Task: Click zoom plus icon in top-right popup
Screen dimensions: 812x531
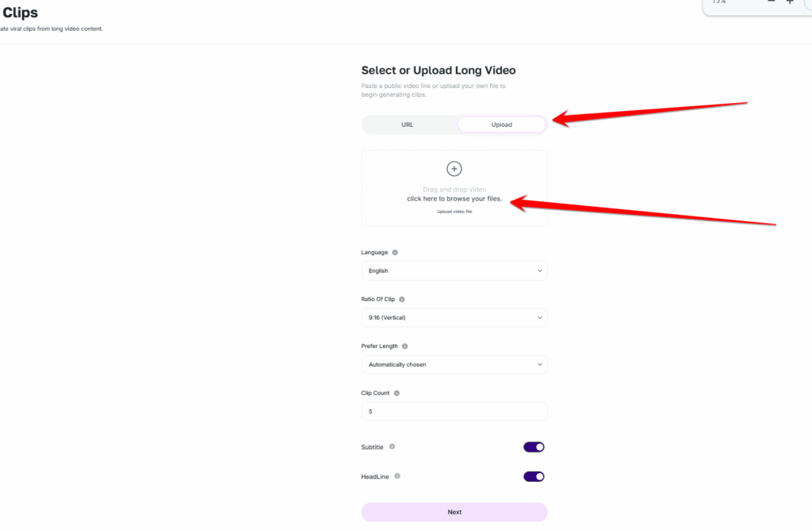Action: (790, 2)
